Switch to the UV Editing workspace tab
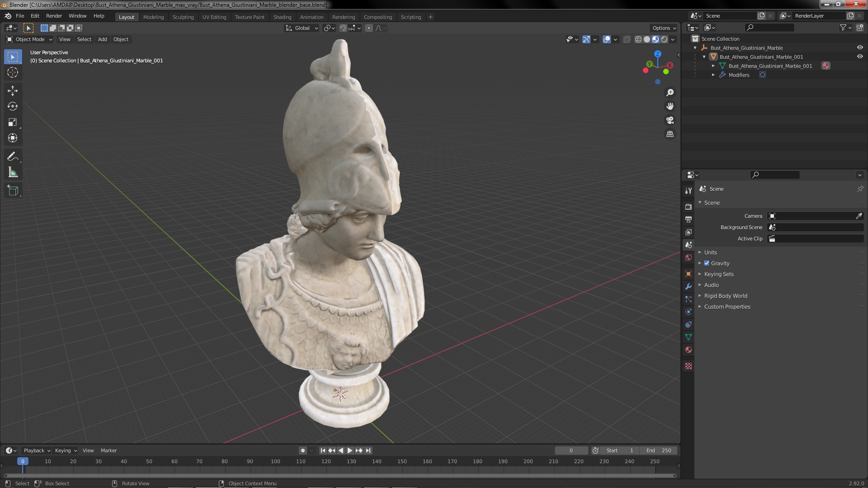The height and width of the screenshot is (488, 868). pos(214,17)
